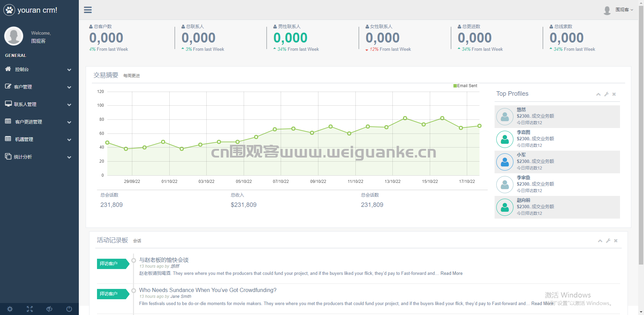
Task: Click the 机遇管理 table icon
Action: [x=8, y=139]
